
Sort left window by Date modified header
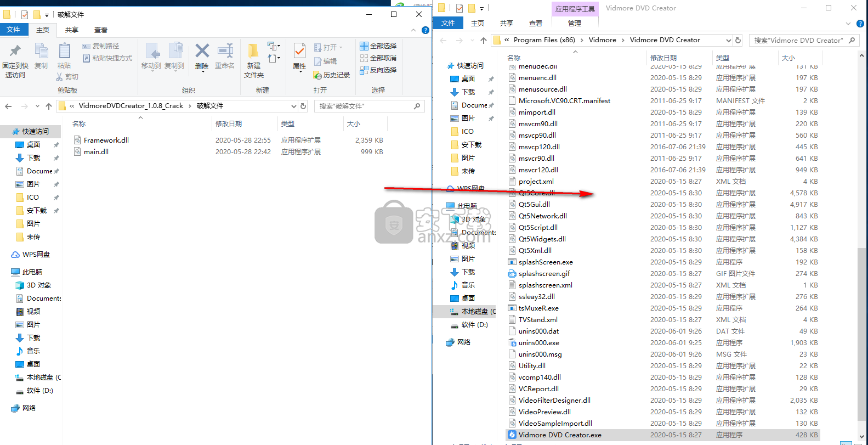[229, 124]
